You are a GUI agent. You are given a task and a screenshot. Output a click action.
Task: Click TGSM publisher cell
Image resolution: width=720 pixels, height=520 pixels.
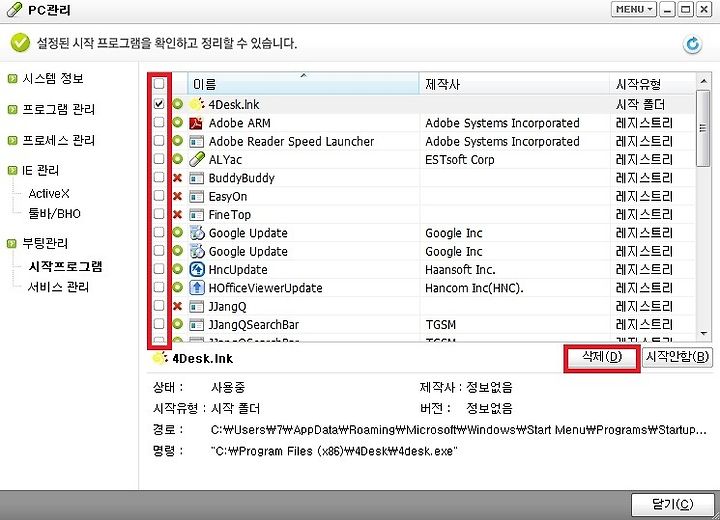click(x=441, y=325)
